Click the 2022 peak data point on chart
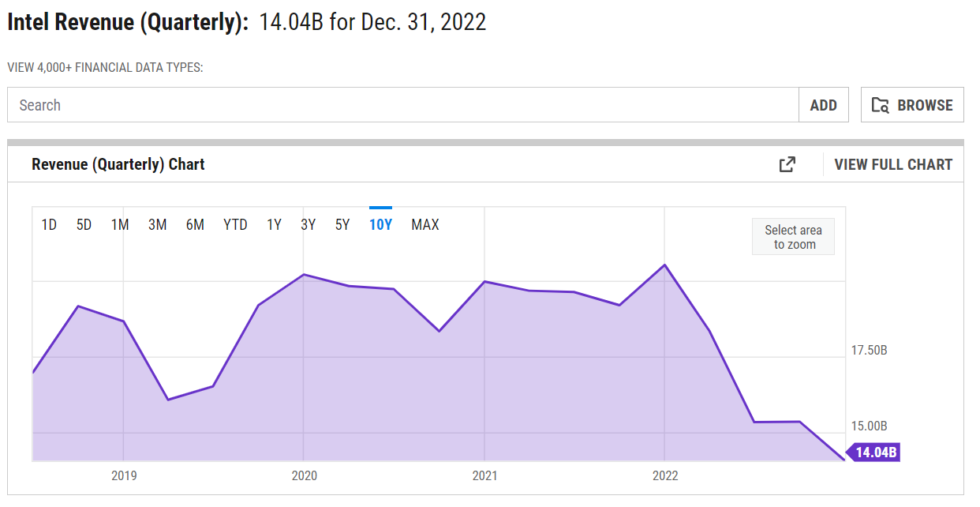 point(665,265)
